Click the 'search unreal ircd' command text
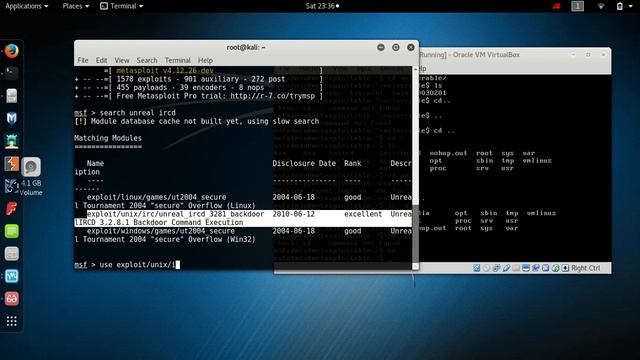This screenshot has width=640, height=360. [x=138, y=113]
